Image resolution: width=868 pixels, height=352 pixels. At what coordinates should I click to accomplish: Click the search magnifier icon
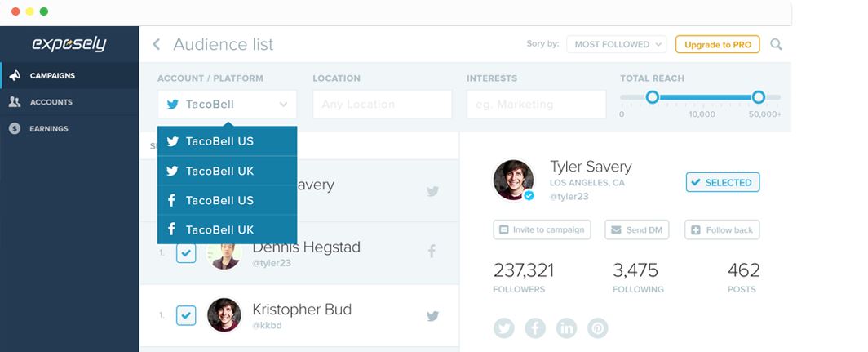click(776, 44)
